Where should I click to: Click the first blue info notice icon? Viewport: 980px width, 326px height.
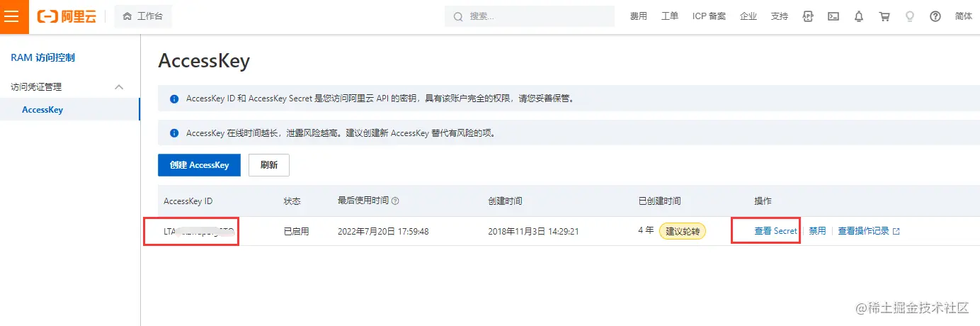tap(174, 99)
